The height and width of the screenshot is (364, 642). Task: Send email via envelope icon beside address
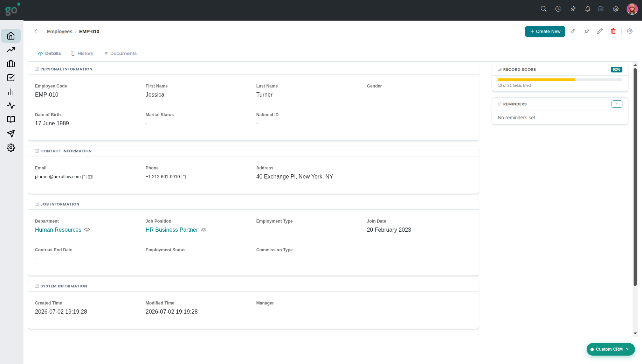pos(90,177)
